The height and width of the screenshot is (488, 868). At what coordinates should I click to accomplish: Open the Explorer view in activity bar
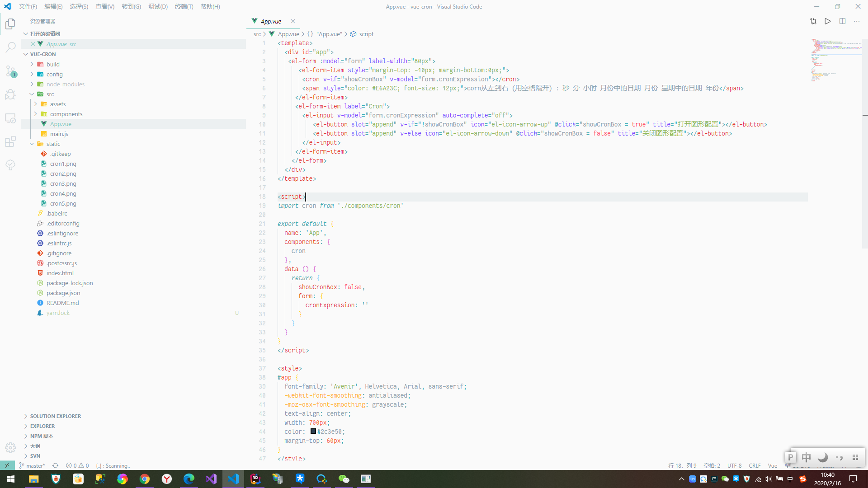[10, 23]
